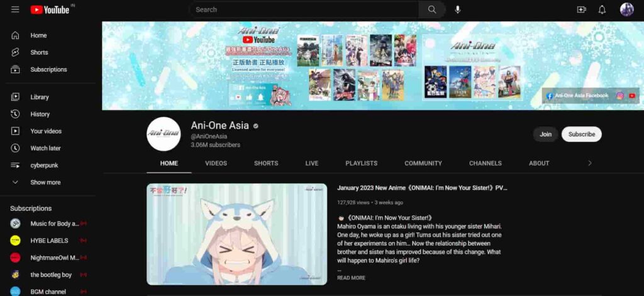The width and height of the screenshot is (644, 296).
Task: Click Ani-One Asia channel avatar
Action: pos(164,134)
